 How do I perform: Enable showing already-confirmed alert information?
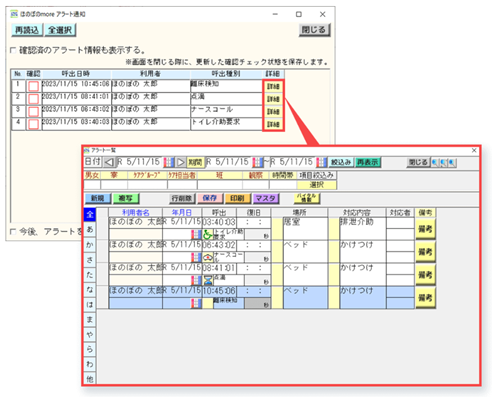[13, 50]
